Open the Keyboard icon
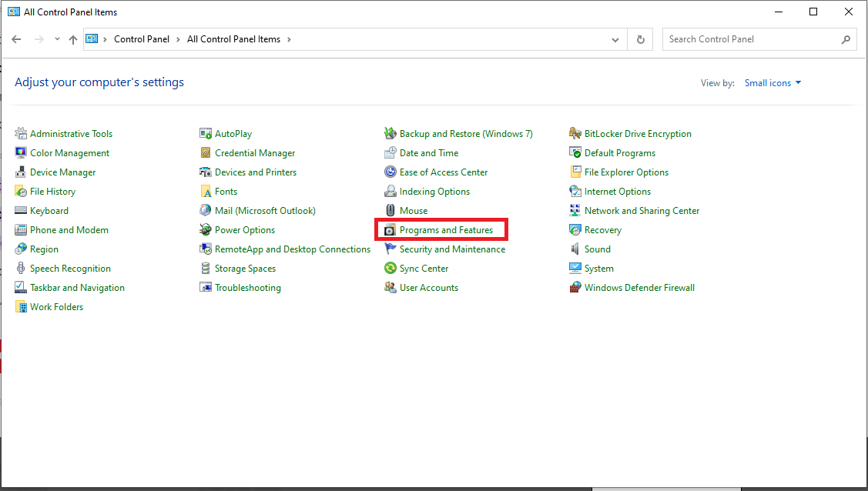The image size is (868, 491). [x=21, y=211]
